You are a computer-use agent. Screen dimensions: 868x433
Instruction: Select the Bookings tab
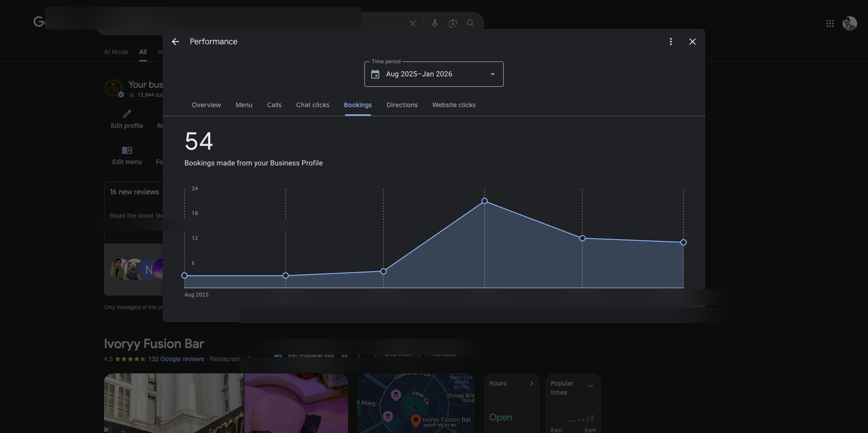coord(358,105)
